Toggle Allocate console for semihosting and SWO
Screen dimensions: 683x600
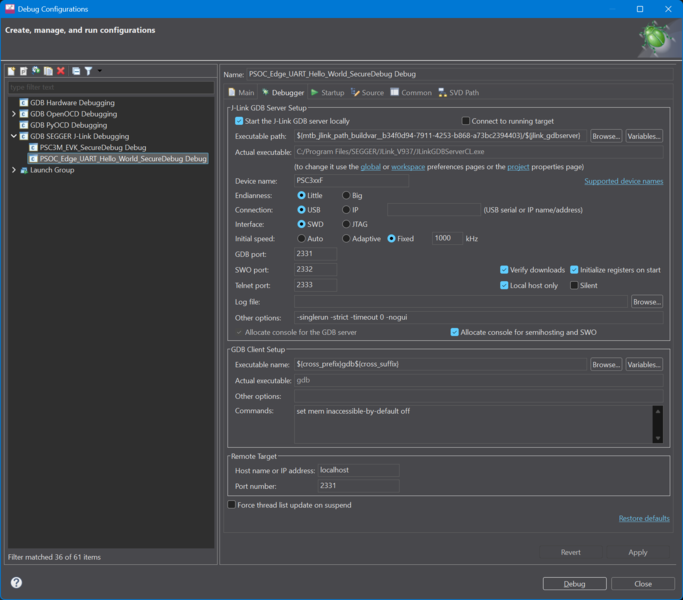coord(455,332)
